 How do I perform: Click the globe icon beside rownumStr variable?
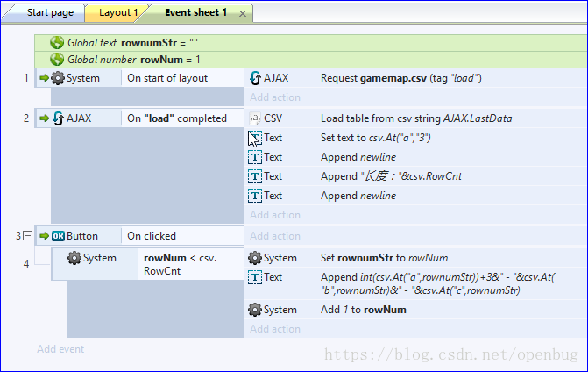[x=57, y=43]
